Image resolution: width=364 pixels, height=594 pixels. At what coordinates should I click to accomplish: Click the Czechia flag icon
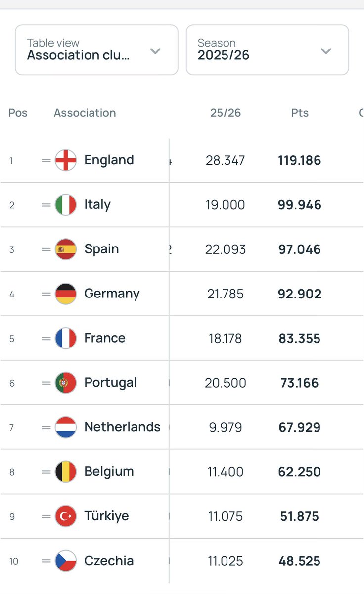pyautogui.click(x=66, y=561)
